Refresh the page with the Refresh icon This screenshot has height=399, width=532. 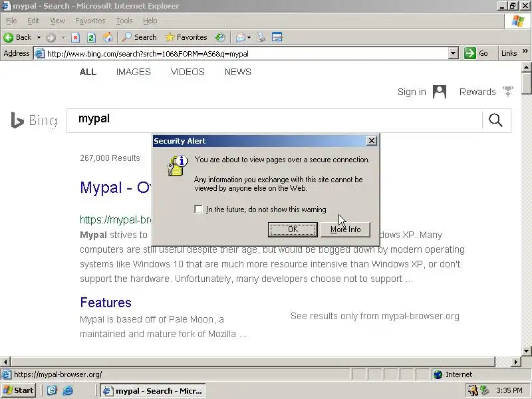pos(91,37)
